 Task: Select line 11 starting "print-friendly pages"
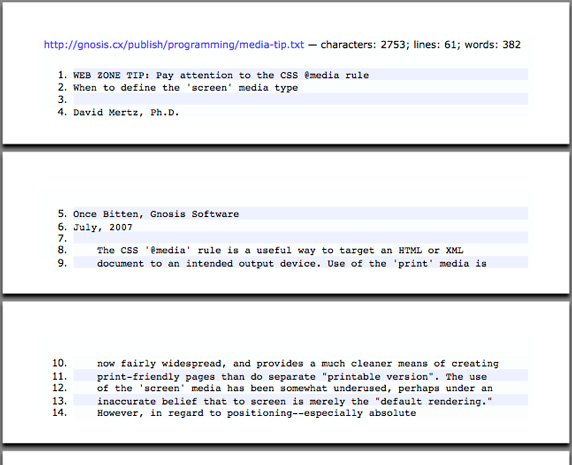[300, 375]
